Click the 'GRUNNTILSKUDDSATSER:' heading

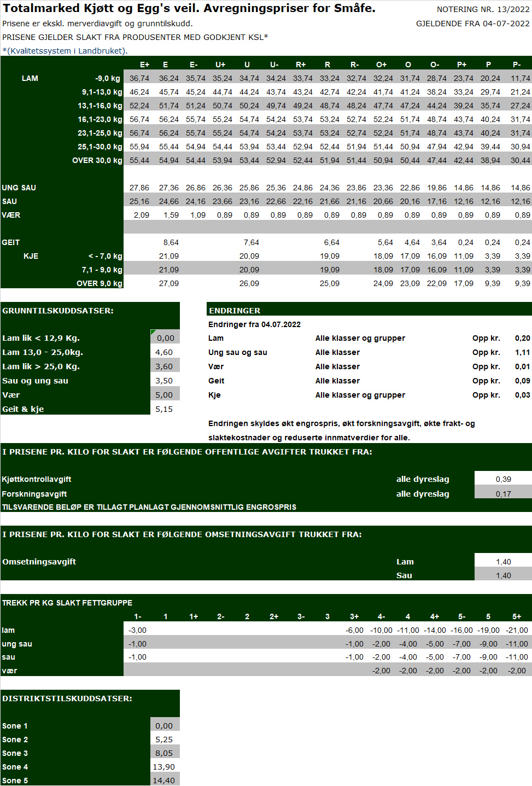coord(58,311)
